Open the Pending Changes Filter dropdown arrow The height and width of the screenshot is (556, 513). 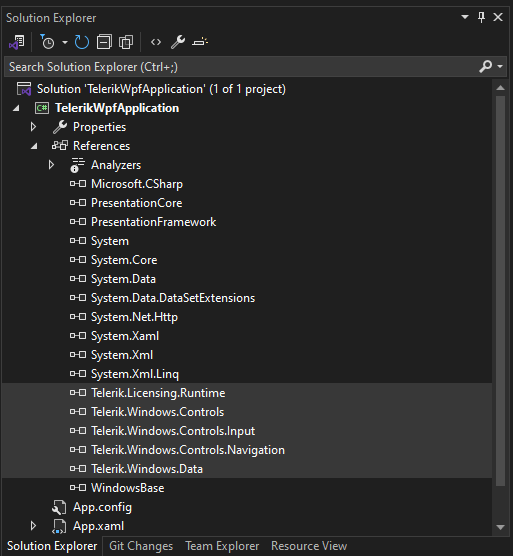click(x=65, y=43)
